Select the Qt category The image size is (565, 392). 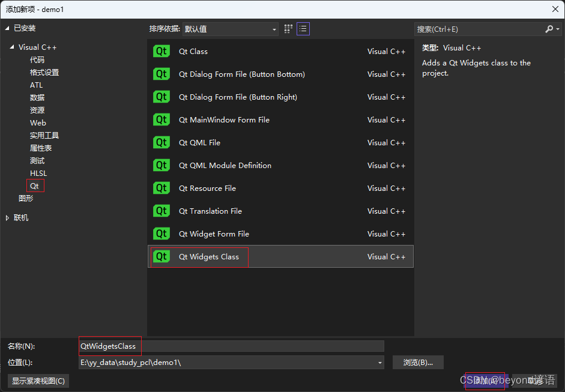coord(34,186)
